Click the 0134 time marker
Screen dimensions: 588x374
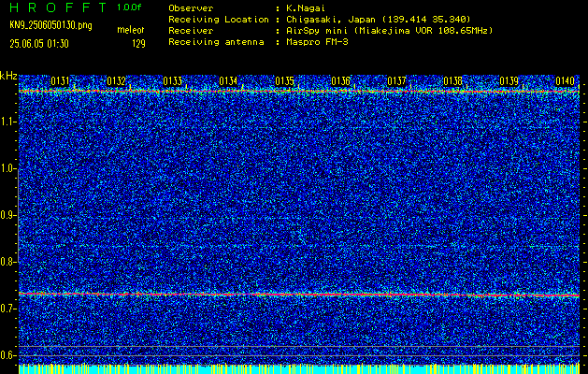point(228,80)
